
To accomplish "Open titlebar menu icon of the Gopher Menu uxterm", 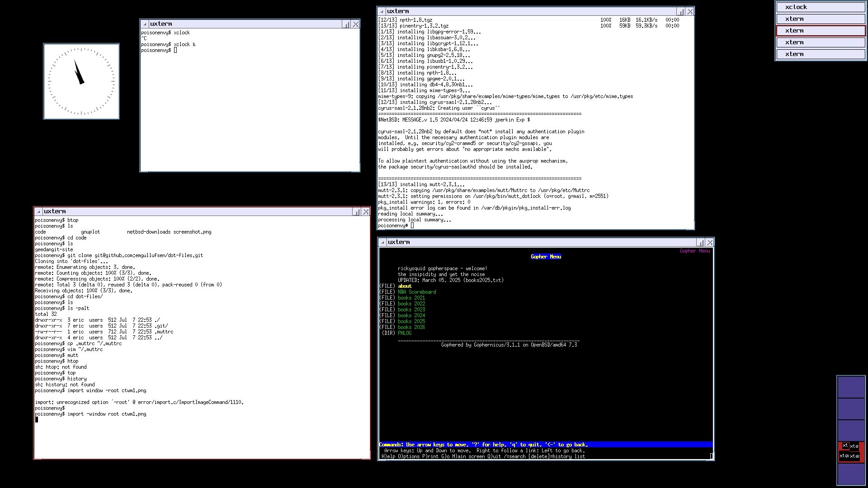I will [382, 242].
